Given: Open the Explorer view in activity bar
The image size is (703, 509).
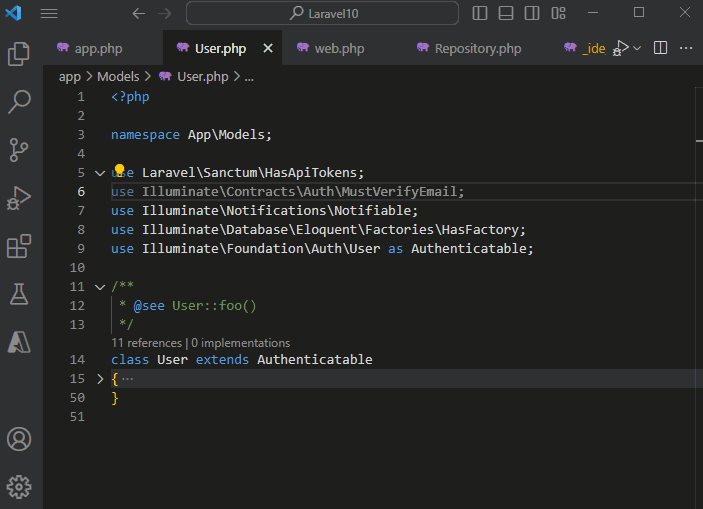Looking at the screenshot, I should [19, 54].
